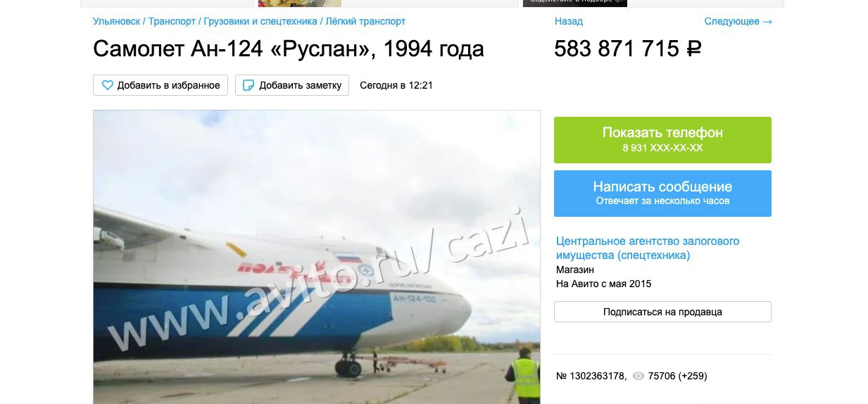Open the Грузовики и спецтехника breadcrumb
The image size is (868, 404).
coord(260,22)
